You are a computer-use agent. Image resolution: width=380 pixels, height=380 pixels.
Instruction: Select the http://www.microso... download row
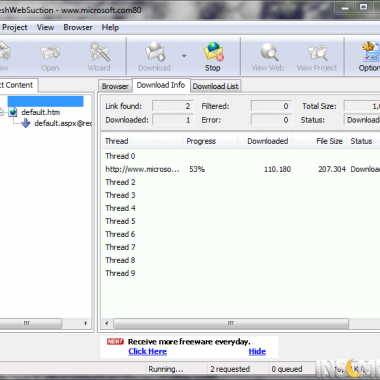coord(240,169)
